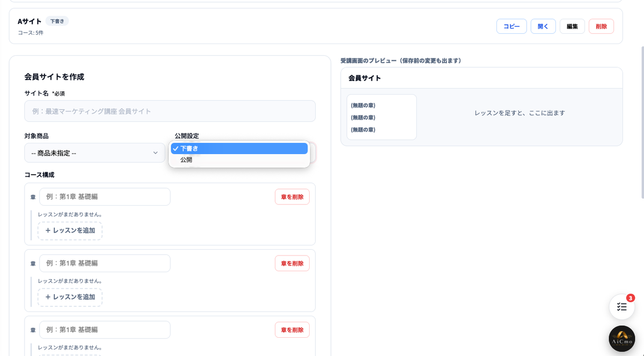644x356 pixels.
Task: Open the AiCmo round chat icon
Action: (x=622, y=338)
